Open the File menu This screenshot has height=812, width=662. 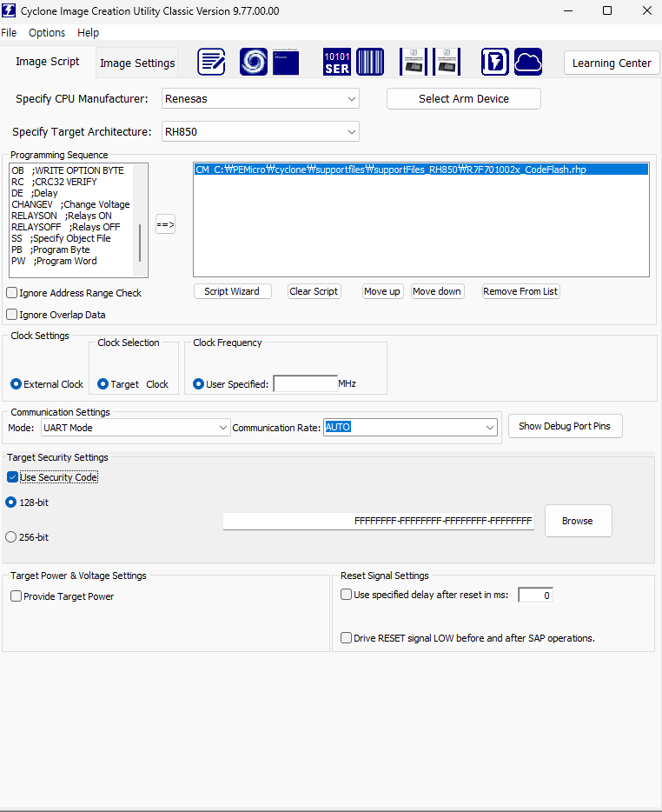click(x=9, y=33)
